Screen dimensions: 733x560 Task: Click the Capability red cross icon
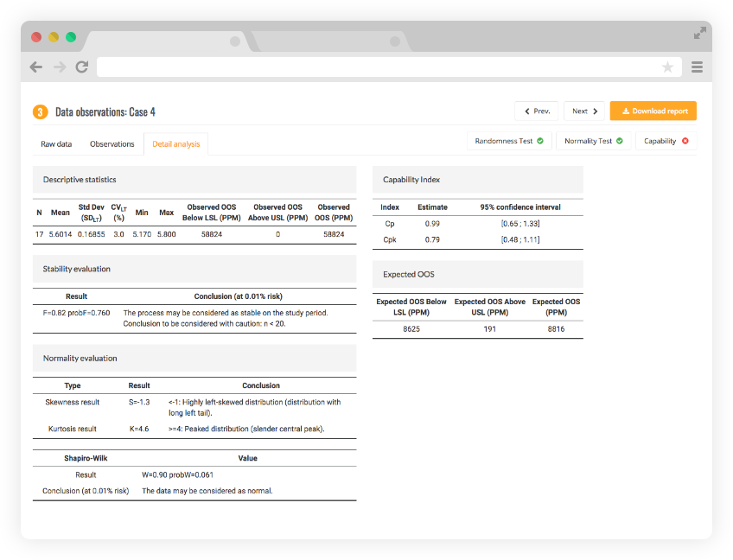[685, 141]
